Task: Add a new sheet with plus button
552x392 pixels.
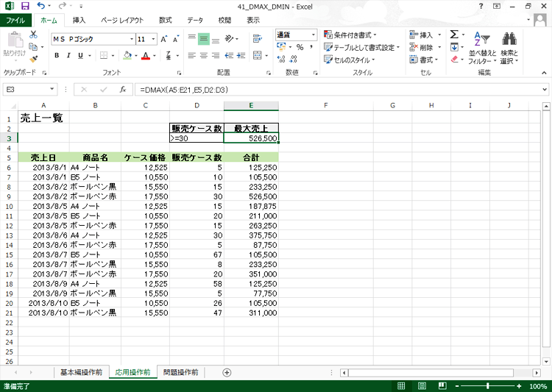Action: click(x=227, y=373)
